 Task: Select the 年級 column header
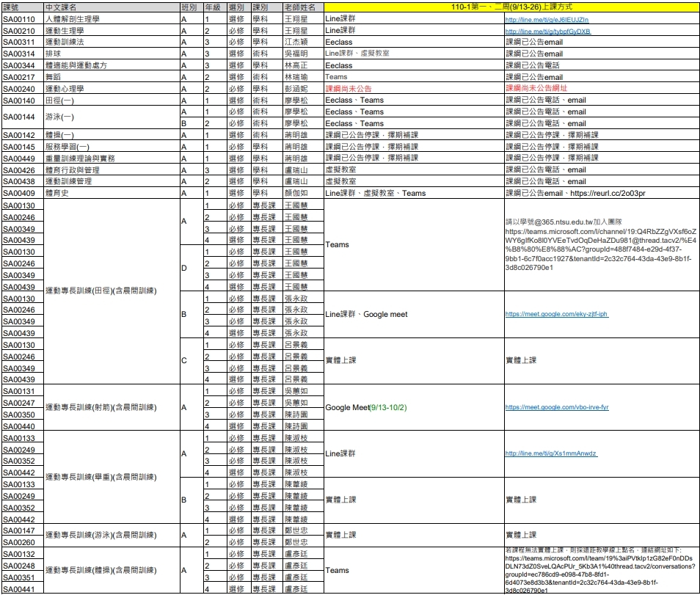[x=215, y=7]
